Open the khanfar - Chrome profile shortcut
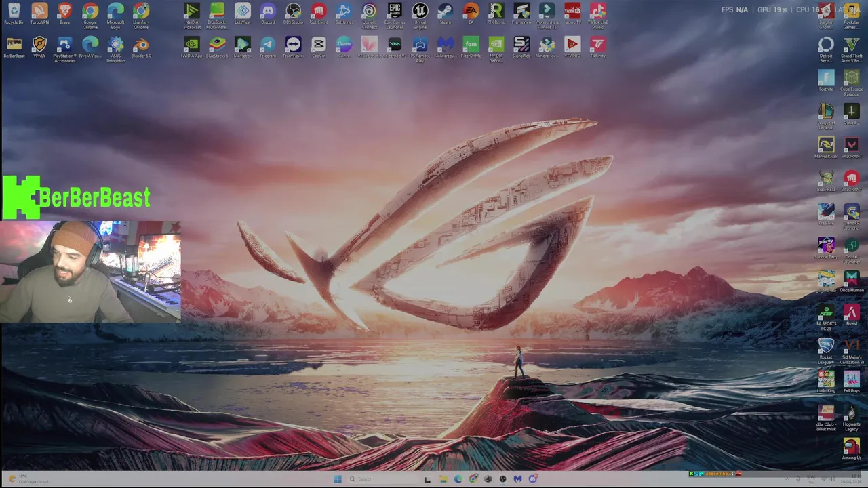The width and height of the screenshot is (868, 488). click(141, 16)
